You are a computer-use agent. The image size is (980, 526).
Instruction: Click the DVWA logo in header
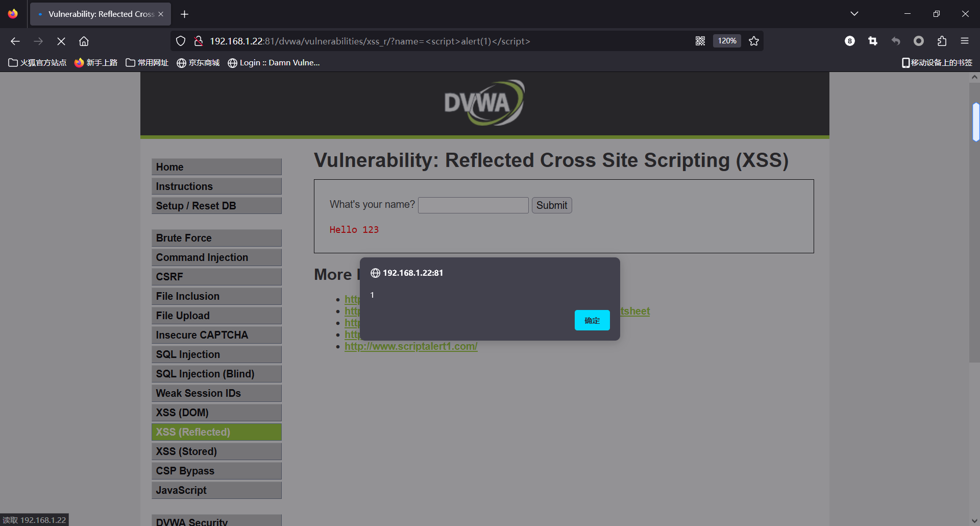tap(484, 103)
